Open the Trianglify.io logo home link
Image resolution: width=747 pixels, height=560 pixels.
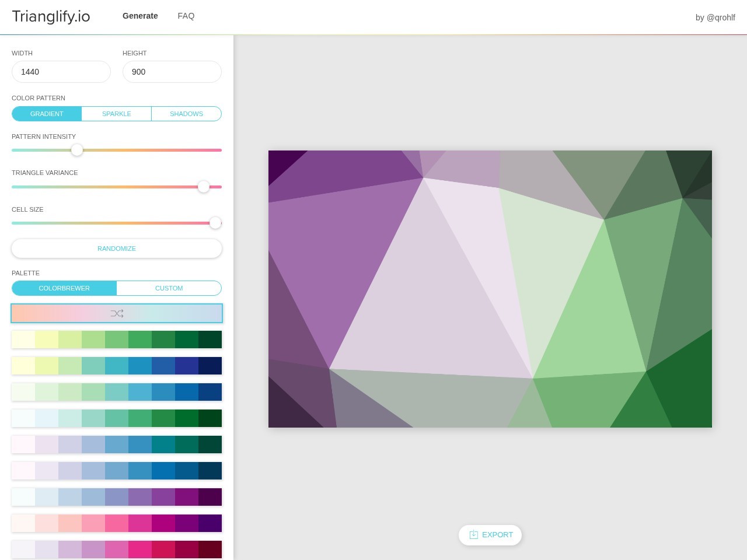pos(51,16)
